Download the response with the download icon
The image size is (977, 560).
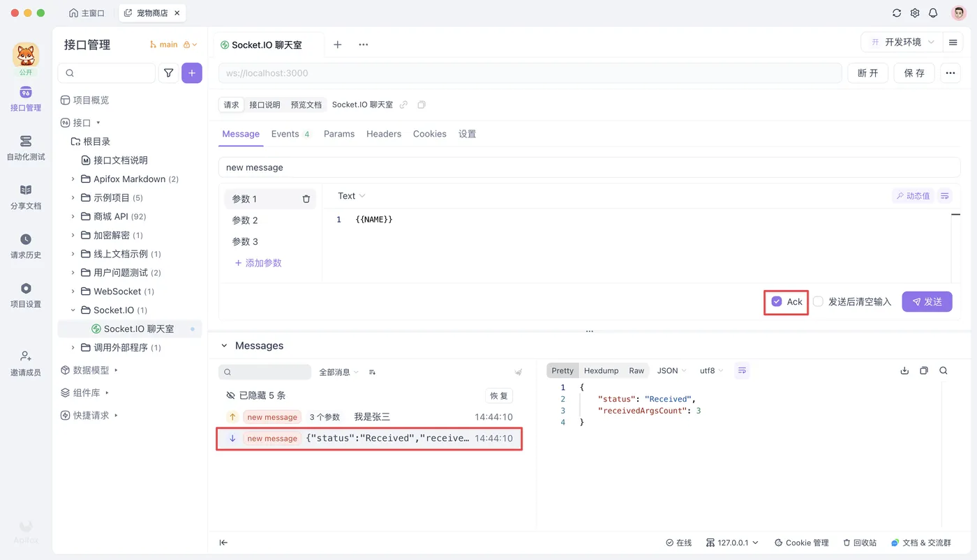(904, 370)
